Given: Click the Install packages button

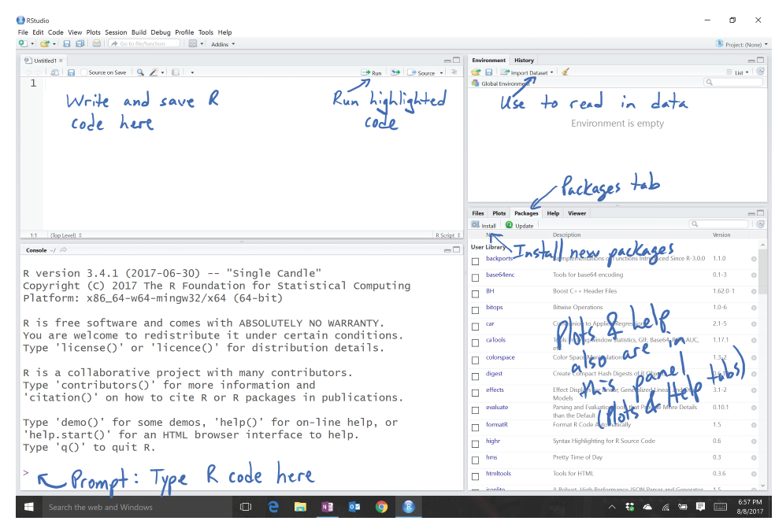Looking at the screenshot, I should click(484, 225).
